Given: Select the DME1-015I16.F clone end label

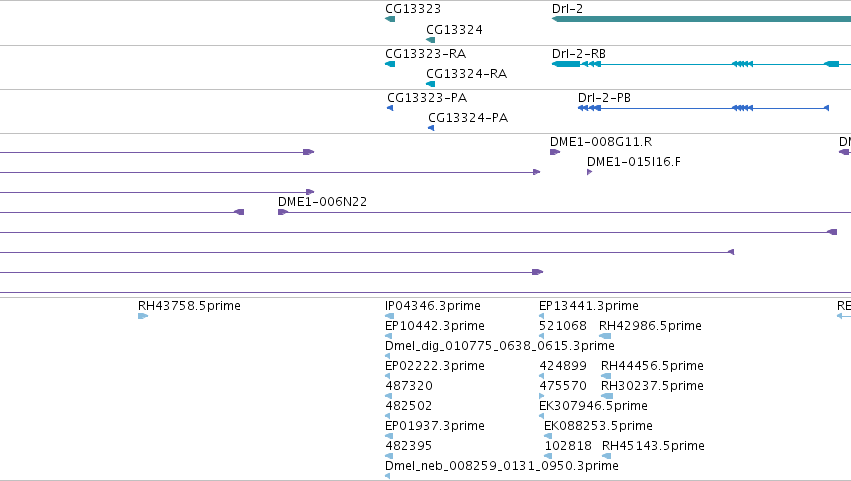Looking at the screenshot, I should [x=633, y=162].
